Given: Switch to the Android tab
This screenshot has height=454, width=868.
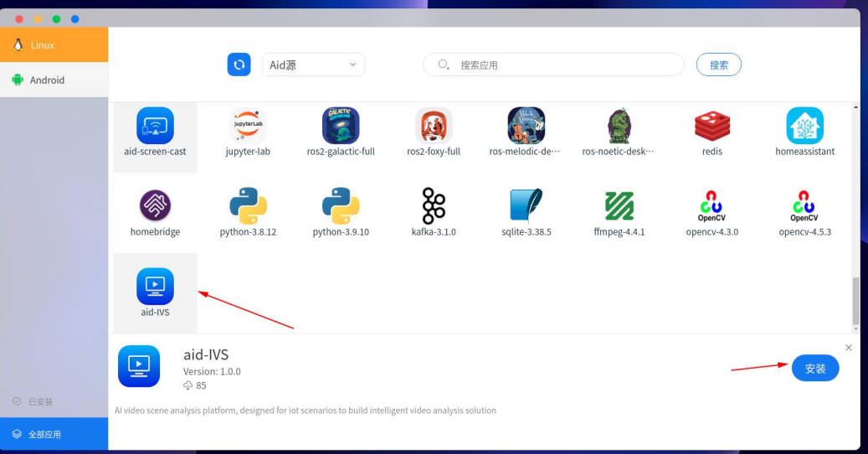Looking at the screenshot, I should 54,80.
